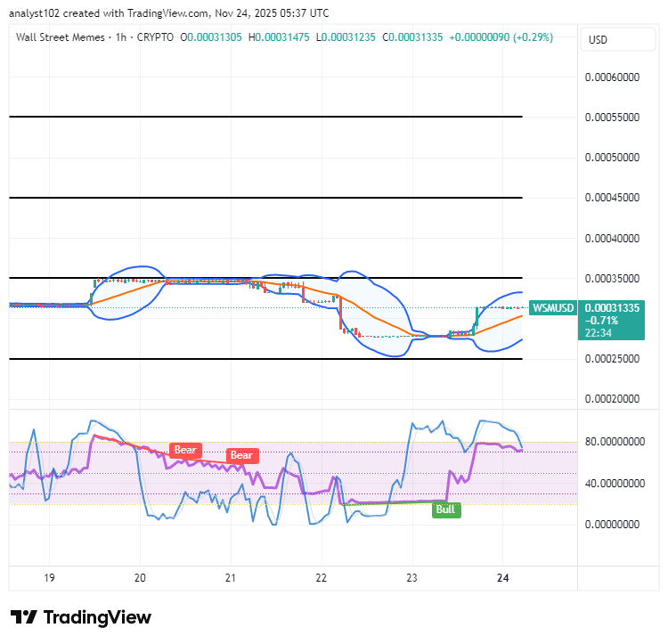Screen dimensions: 668x644
Task: Click the 0.00040000 price axis label
Action: coord(612,239)
